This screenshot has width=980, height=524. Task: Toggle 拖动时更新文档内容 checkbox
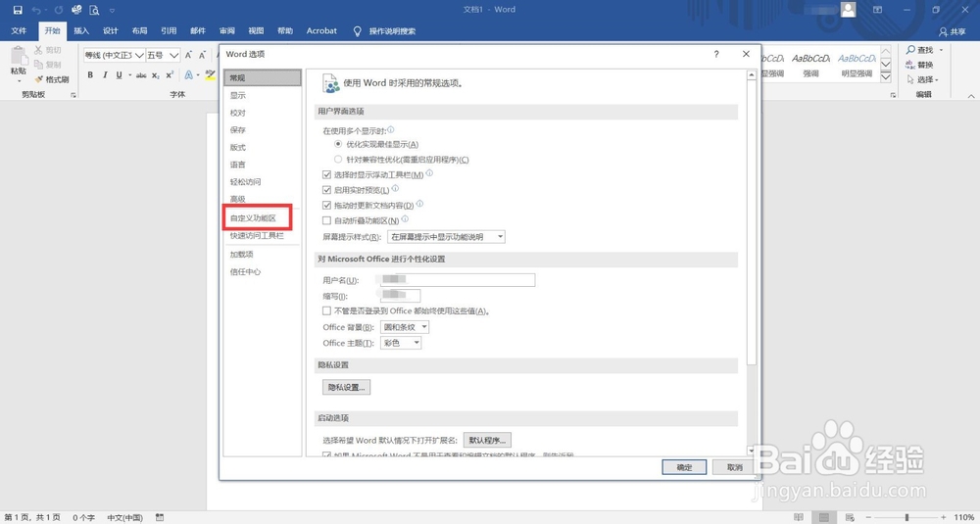pyautogui.click(x=326, y=205)
